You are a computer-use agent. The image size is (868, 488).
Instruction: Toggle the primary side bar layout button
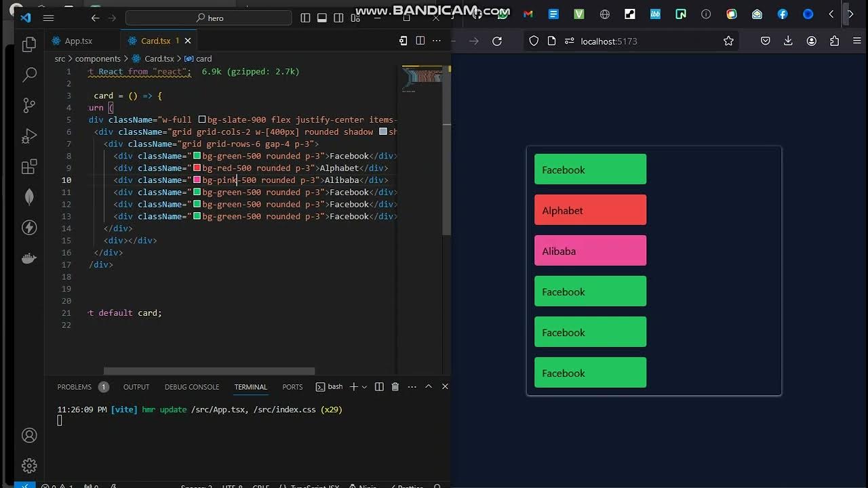(x=306, y=18)
